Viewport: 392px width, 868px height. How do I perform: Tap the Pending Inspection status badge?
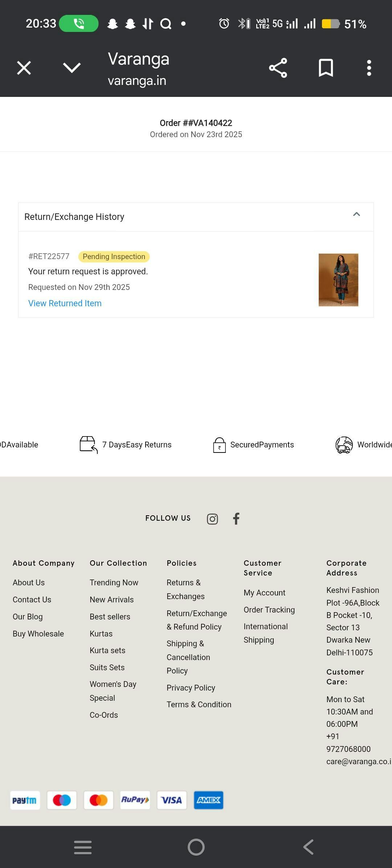coord(114,257)
